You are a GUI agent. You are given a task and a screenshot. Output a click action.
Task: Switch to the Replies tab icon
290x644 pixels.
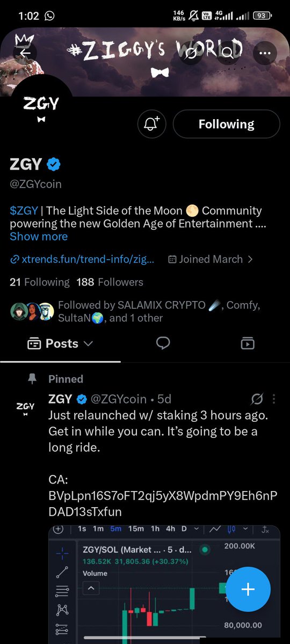click(163, 343)
